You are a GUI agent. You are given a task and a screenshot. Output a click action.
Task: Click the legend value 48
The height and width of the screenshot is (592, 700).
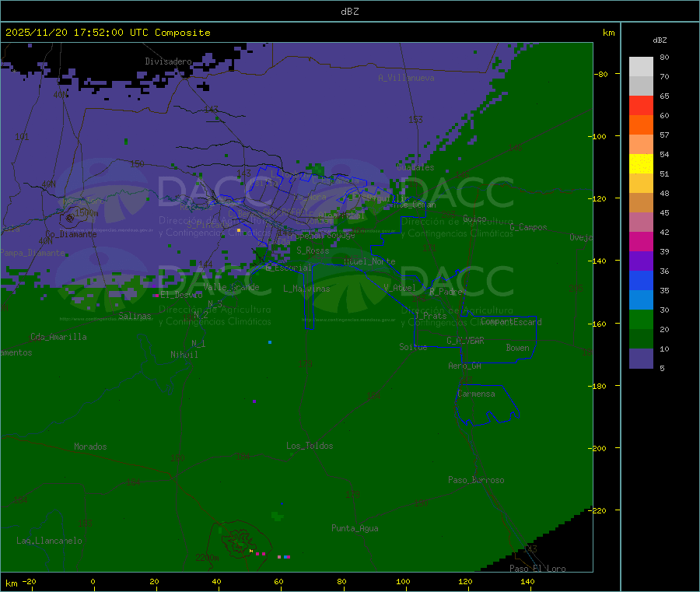[664, 194]
